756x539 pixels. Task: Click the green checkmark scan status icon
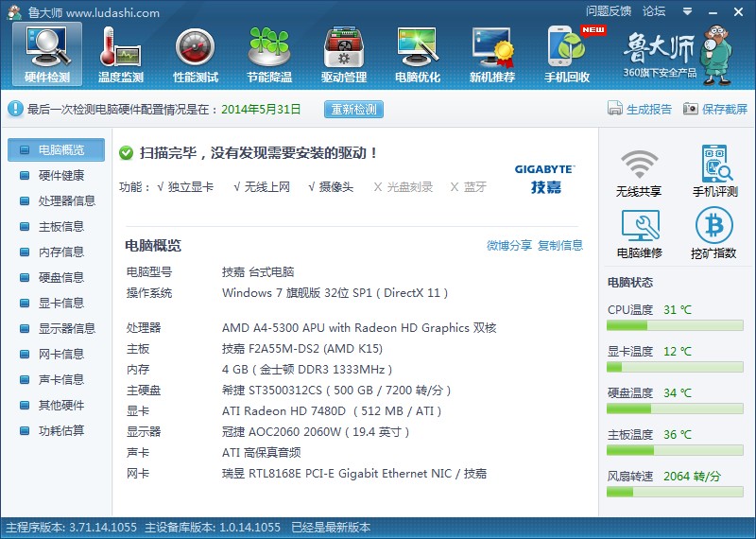point(127,153)
